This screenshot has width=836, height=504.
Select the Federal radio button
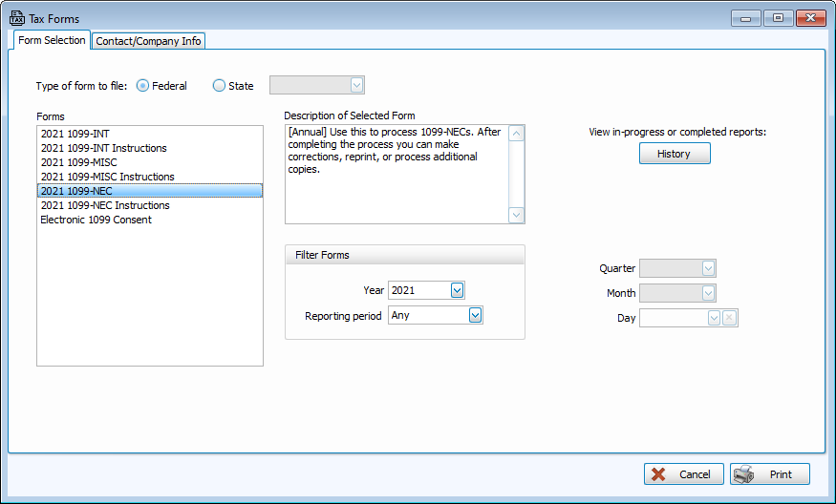click(x=143, y=86)
